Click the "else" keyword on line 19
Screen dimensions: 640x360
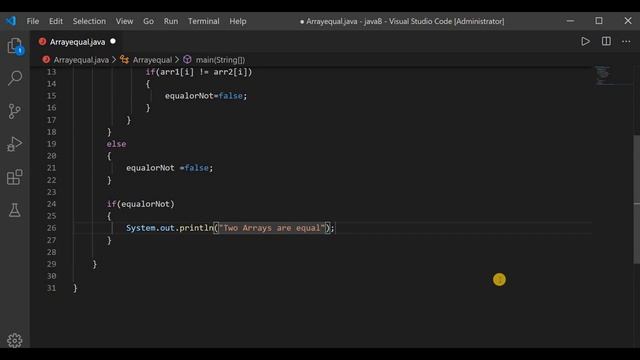pyautogui.click(x=116, y=144)
